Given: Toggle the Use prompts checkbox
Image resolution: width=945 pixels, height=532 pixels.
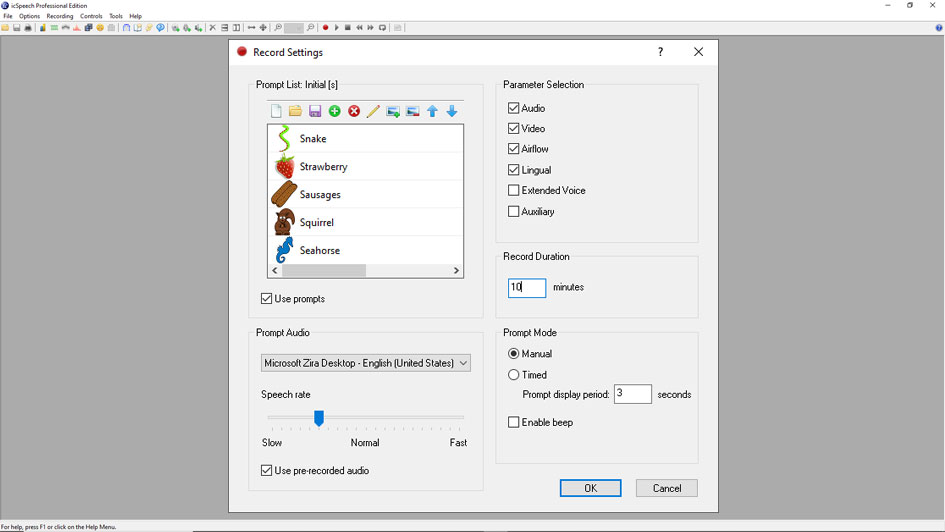Looking at the screenshot, I should click(x=266, y=299).
